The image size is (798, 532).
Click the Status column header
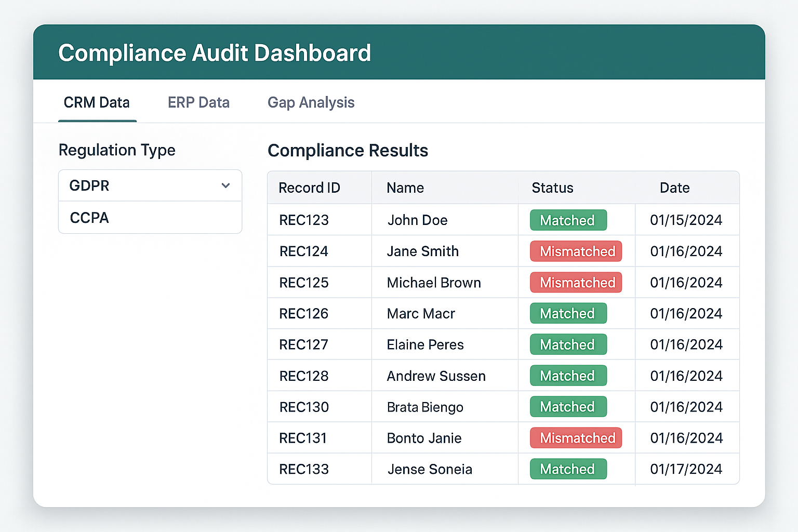(552, 188)
